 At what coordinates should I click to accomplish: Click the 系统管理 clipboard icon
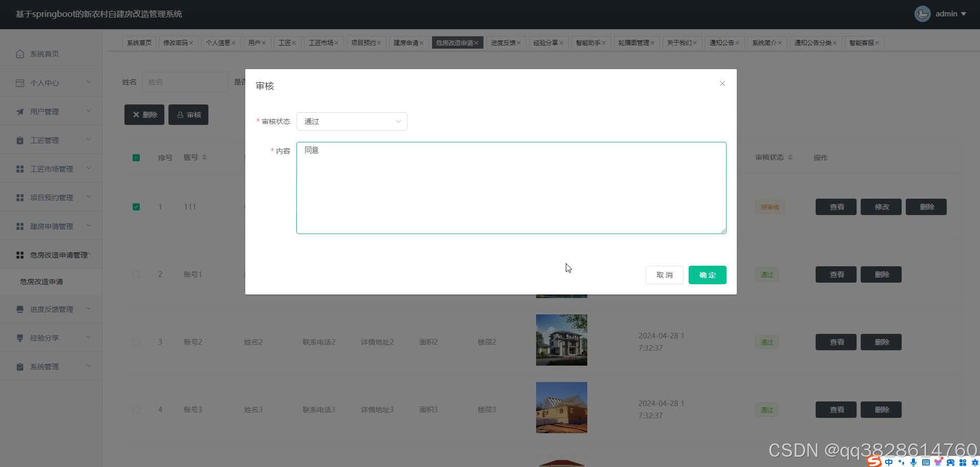coord(20,367)
